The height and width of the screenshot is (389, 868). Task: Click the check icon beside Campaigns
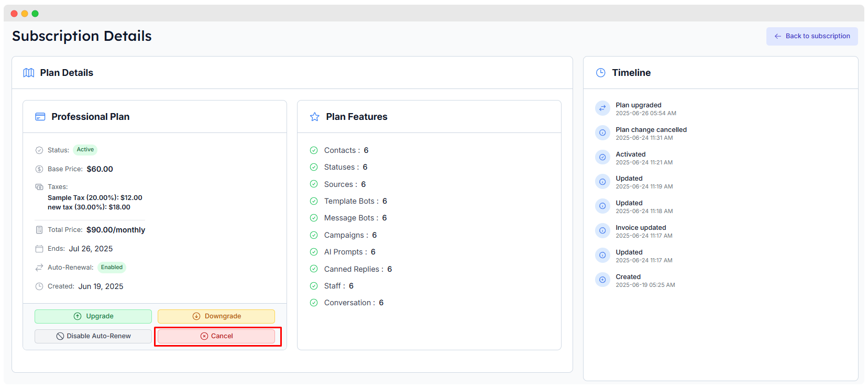(x=314, y=235)
